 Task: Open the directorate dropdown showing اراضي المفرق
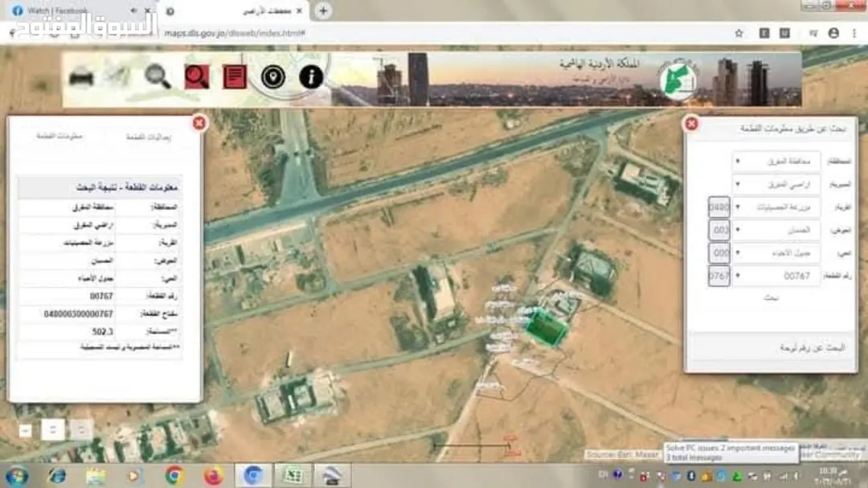tap(776, 184)
